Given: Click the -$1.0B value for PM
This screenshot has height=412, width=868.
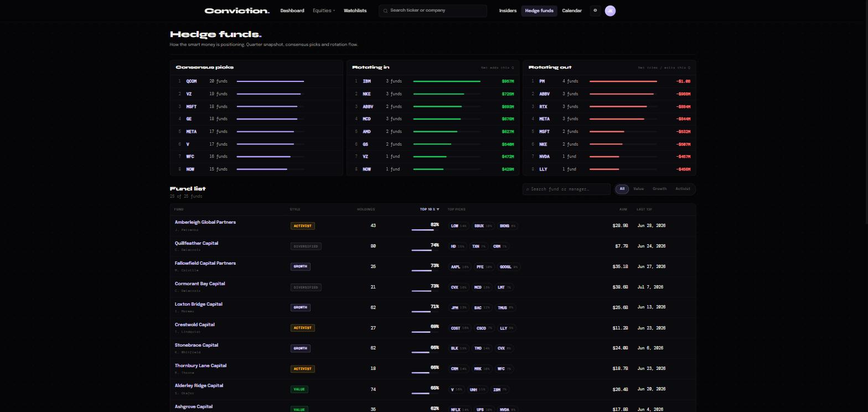Looking at the screenshot, I should [683, 81].
